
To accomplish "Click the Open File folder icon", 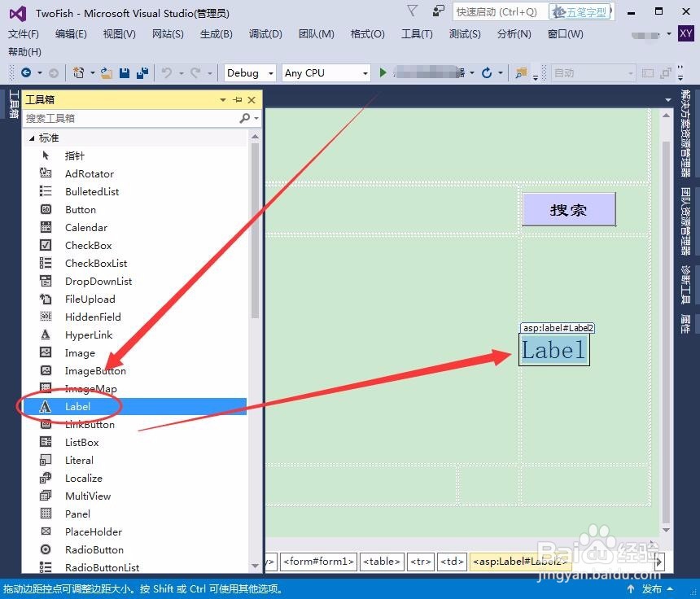I will [107, 72].
